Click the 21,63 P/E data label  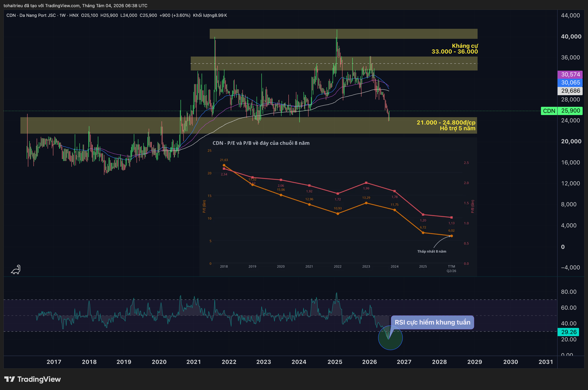(224, 160)
